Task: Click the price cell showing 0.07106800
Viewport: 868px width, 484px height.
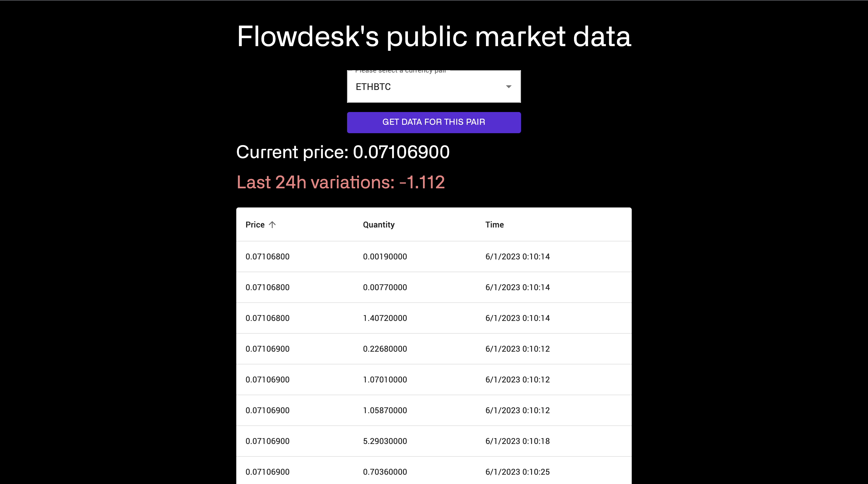Action: tap(268, 256)
